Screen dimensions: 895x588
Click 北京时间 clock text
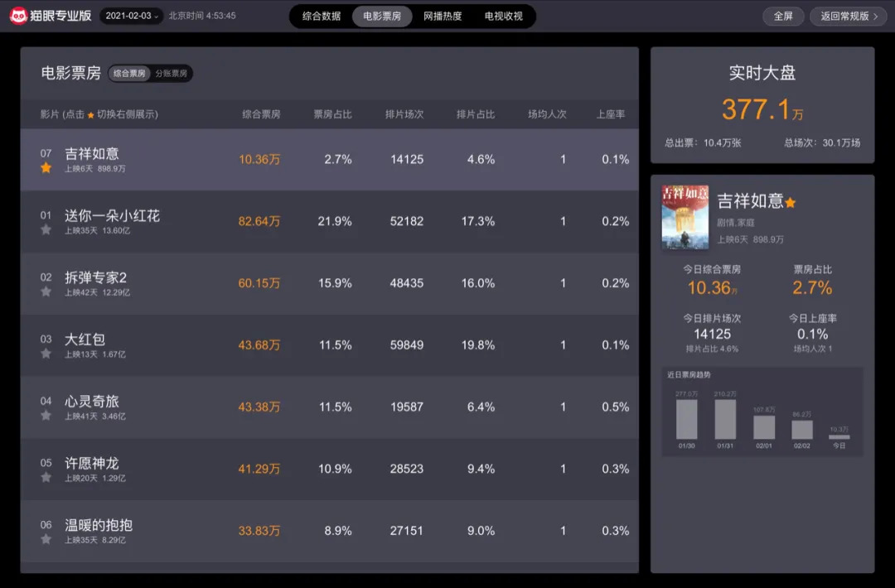[202, 16]
